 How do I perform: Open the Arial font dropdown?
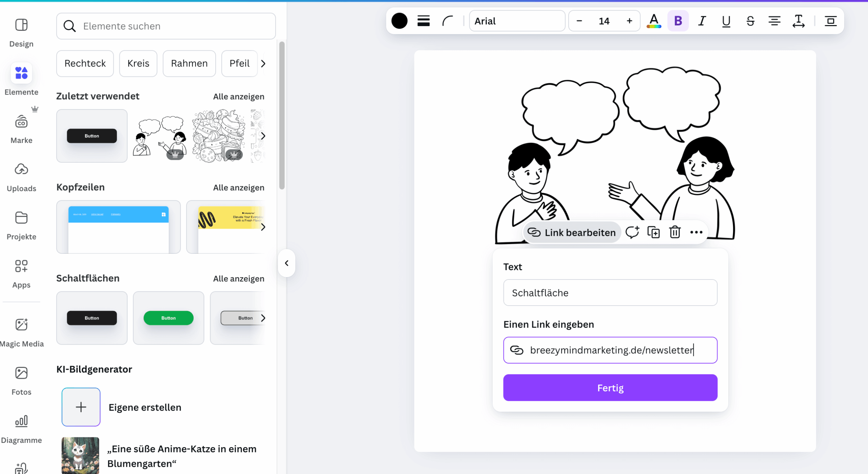click(x=517, y=21)
